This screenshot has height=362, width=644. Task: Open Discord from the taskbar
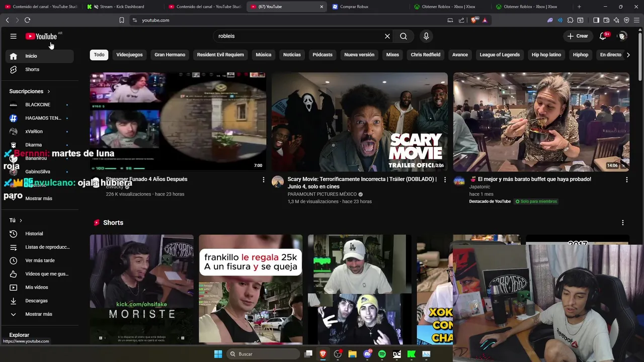[x=367, y=354]
